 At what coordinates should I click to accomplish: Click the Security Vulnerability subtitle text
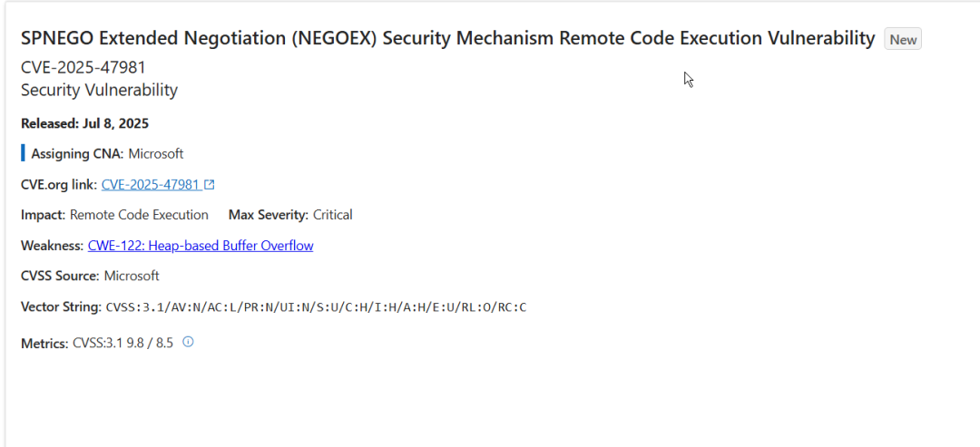click(100, 90)
